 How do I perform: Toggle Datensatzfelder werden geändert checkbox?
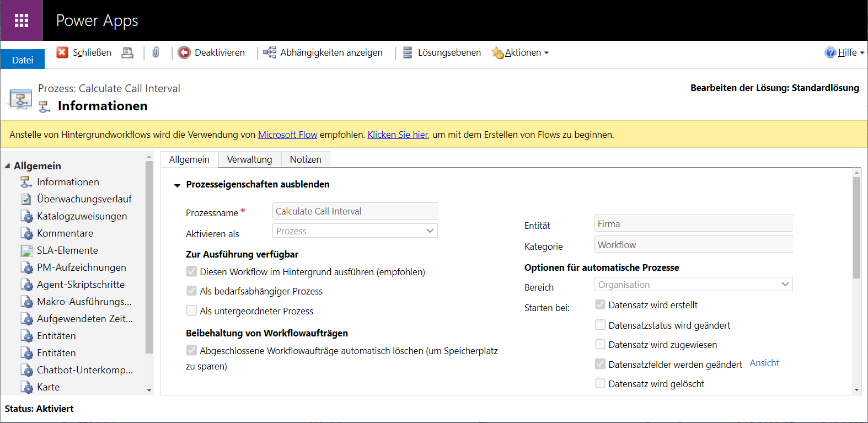(600, 364)
